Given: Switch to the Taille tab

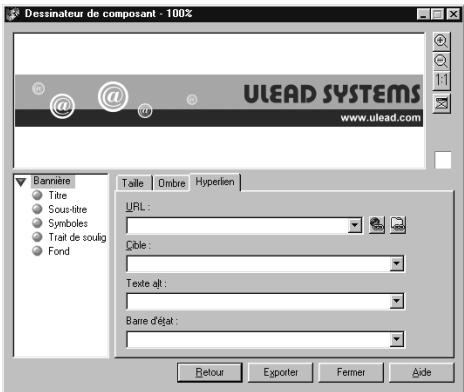Looking at the screenshot, I should click(x=133, y=183).
